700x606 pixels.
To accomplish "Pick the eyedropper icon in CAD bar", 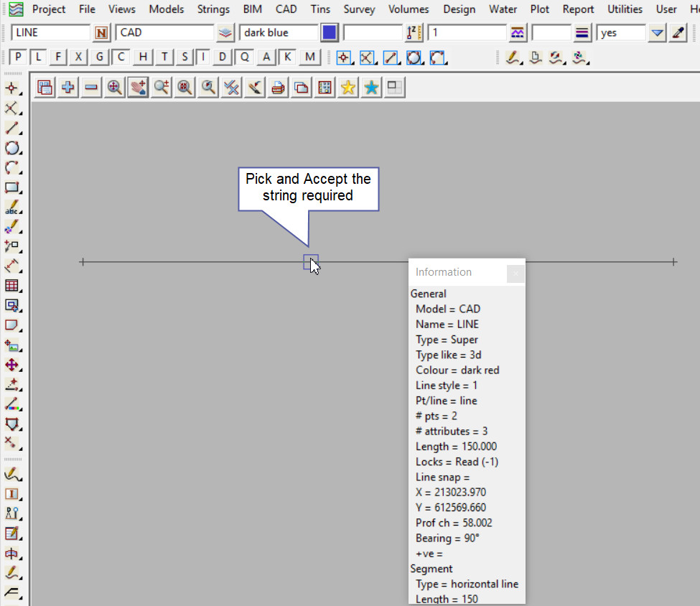I will (x=678, y=33).
